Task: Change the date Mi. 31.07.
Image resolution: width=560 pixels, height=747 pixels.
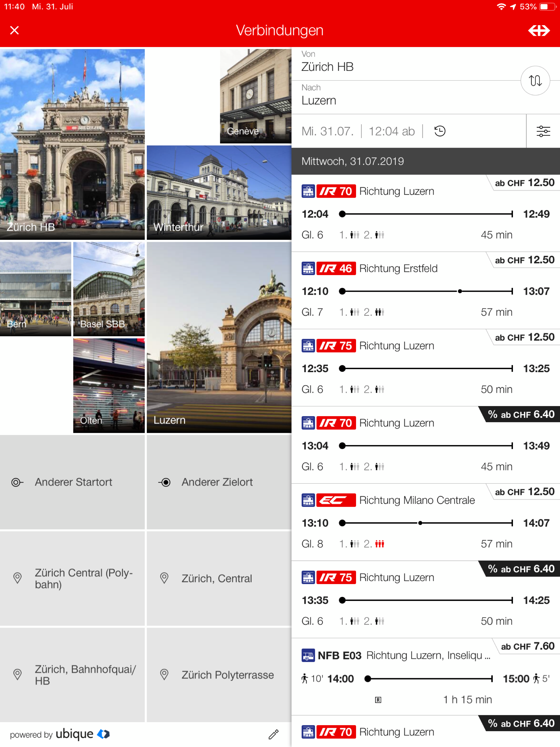Action: coord(327,131)
